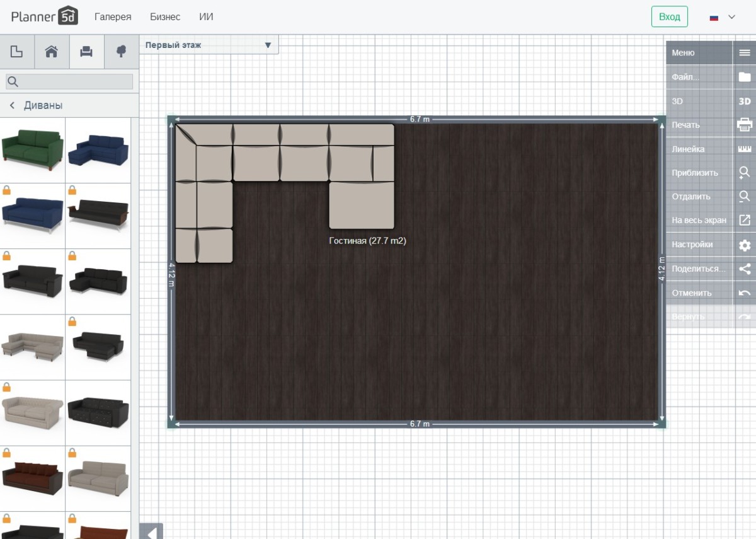Go back with the arrow beside Диваны

tap(11, 105)
